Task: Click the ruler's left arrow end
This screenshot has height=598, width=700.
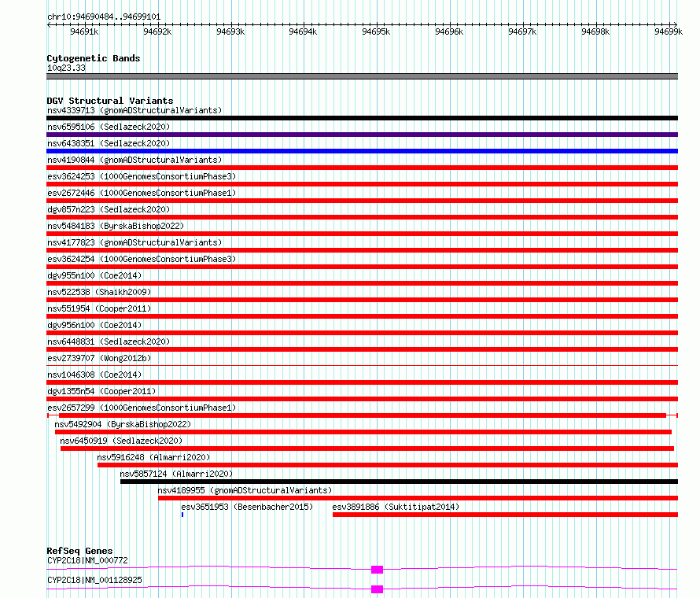Action: coord(49,25)
